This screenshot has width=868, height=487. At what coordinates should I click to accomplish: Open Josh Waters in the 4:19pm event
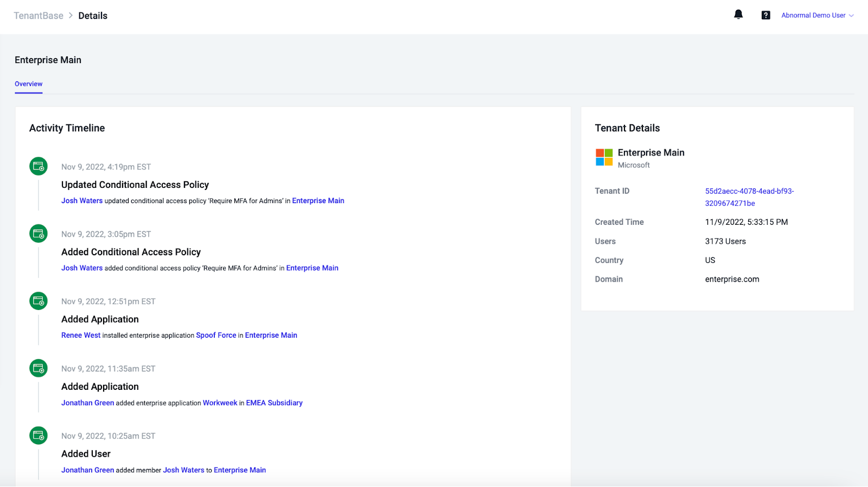pyautogui.click(x=82, y=201)
